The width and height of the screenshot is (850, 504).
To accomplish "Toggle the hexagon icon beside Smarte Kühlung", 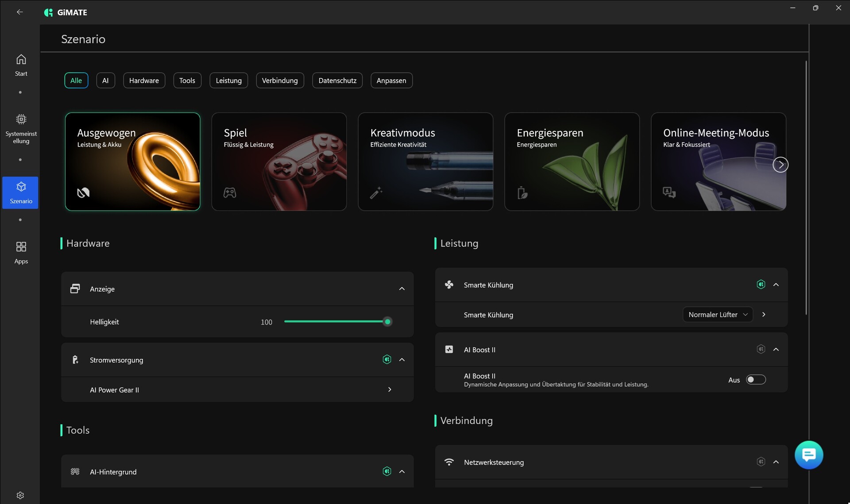I will tap(761, 285).
